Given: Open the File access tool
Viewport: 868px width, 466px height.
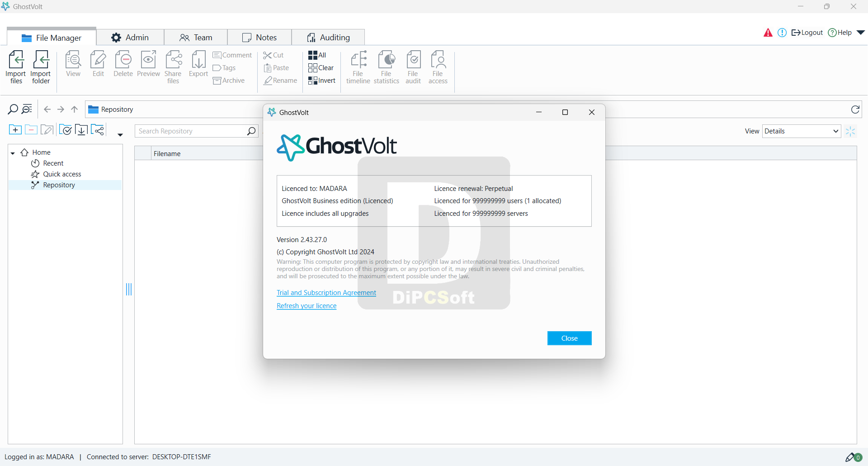Looking at the screenshot, I should [x=438, y=67].
